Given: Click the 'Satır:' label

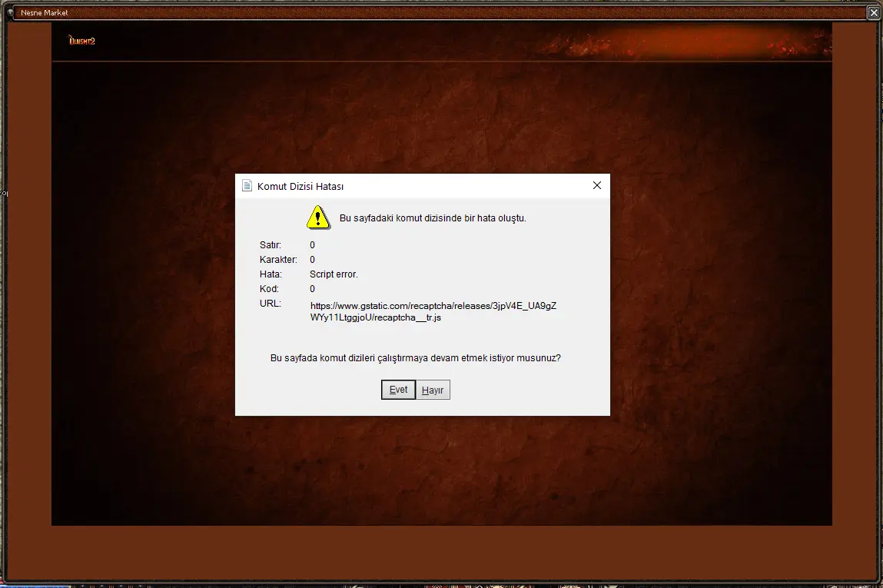Looking at the screenshot, I should click(271, 245).
